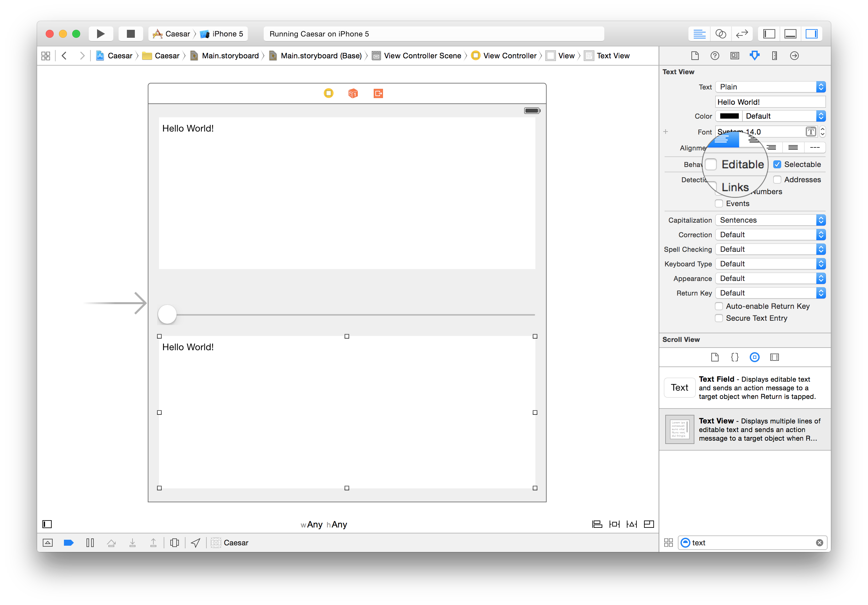The height and width of the screenshot is (605, 868).
Task: Select the Attributes inspector tab
Action: click(755, 56)
